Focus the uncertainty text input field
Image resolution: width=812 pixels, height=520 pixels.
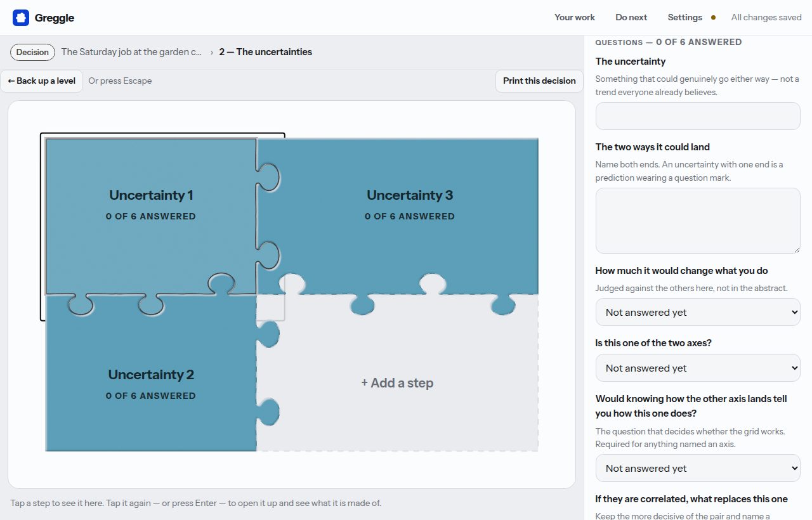(x=698, y=116)
